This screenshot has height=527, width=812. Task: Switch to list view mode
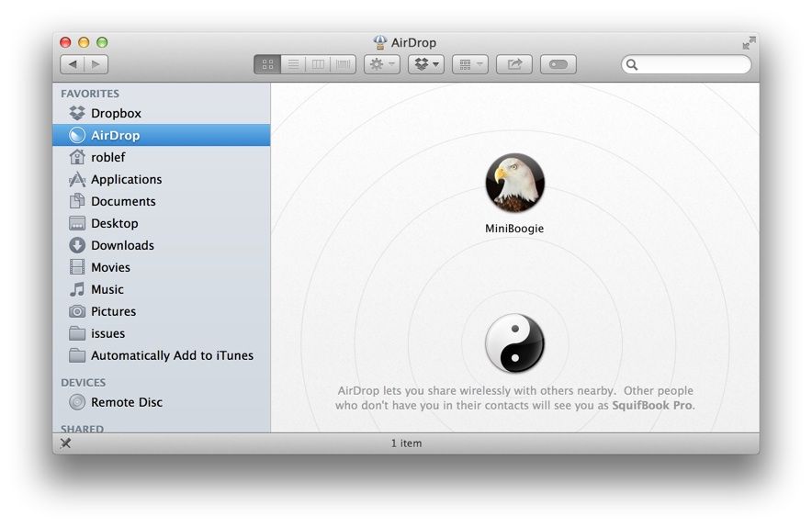293,64
